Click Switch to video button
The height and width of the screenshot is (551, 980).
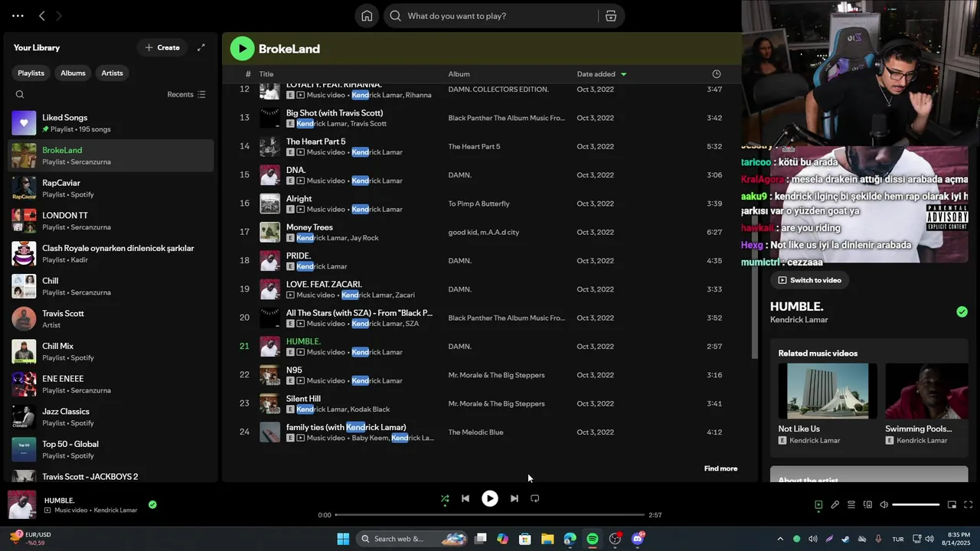click(x=809, y=280)
